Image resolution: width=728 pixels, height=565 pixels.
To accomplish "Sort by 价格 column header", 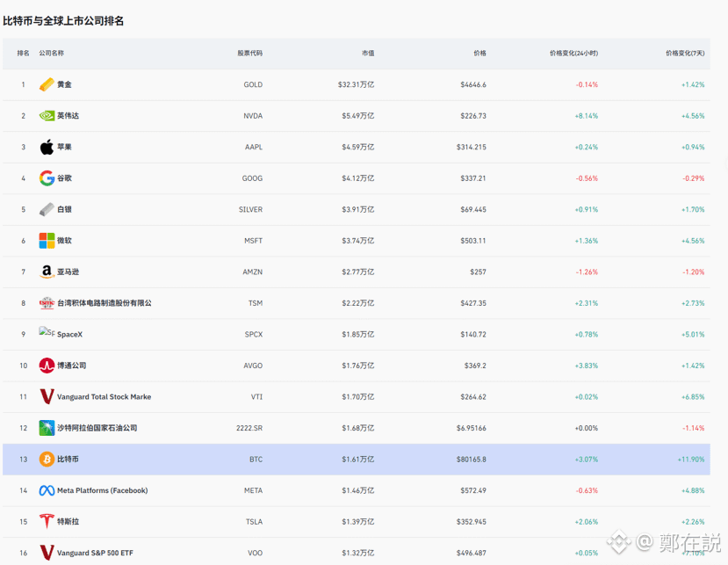I will [479, 53].
